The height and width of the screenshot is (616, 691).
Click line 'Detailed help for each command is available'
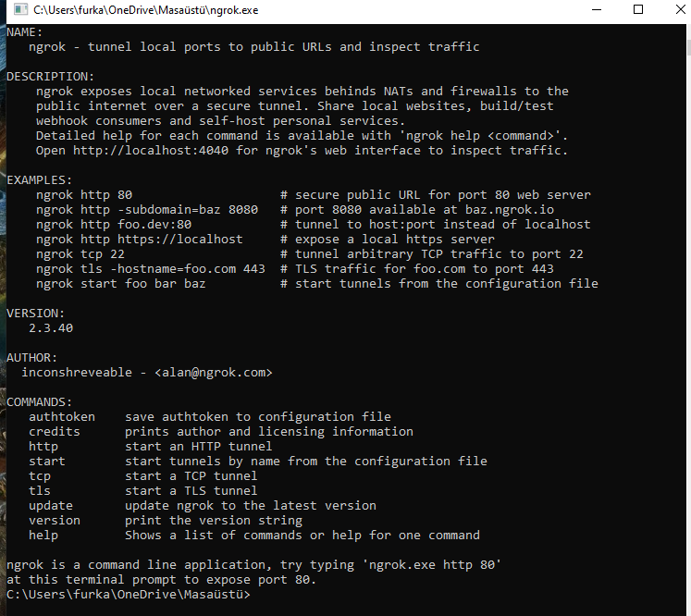[302, 136]
